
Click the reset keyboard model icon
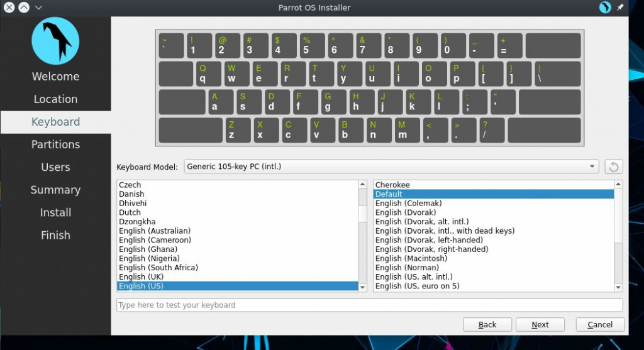click(613, 167)
